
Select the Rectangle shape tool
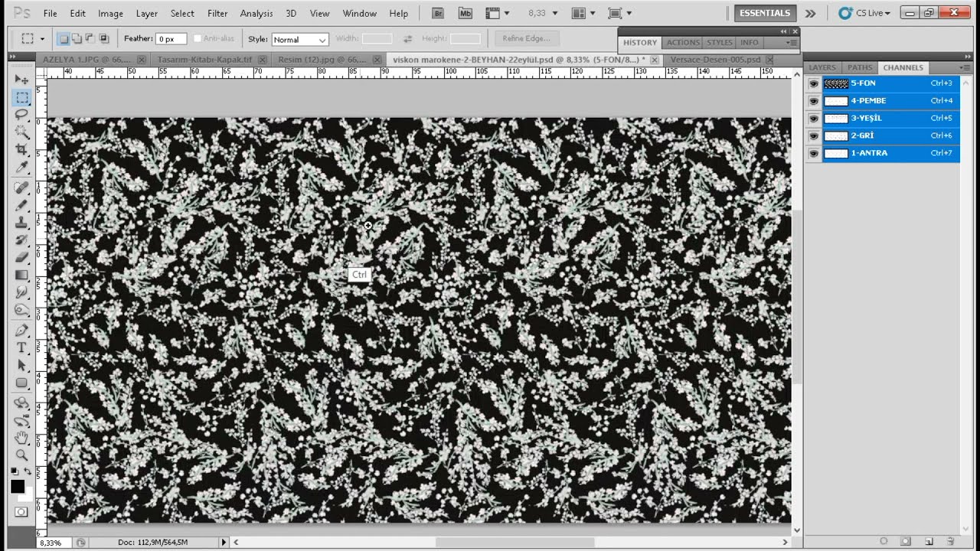click(x=21, y=383)
